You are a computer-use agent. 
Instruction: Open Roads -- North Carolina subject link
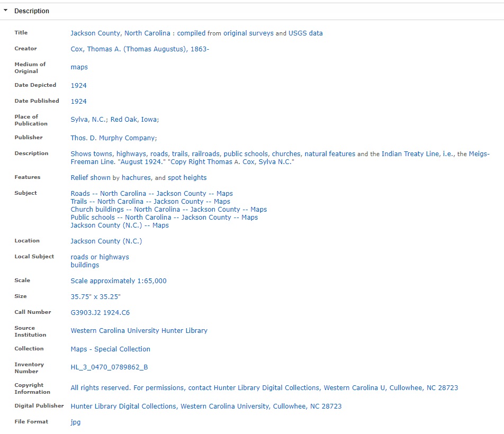[x=151, y=193]
